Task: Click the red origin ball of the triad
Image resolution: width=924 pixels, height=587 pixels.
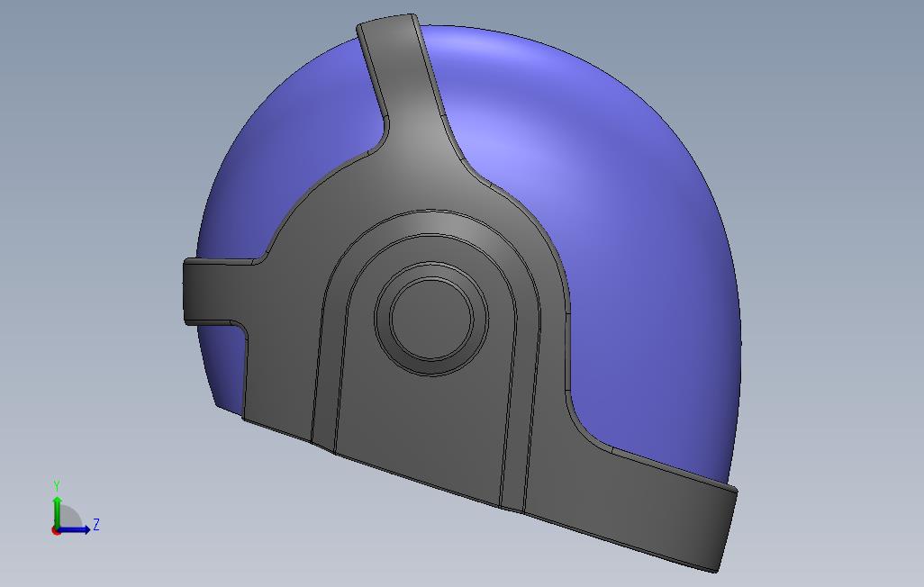Action: [x=56, y=531]
